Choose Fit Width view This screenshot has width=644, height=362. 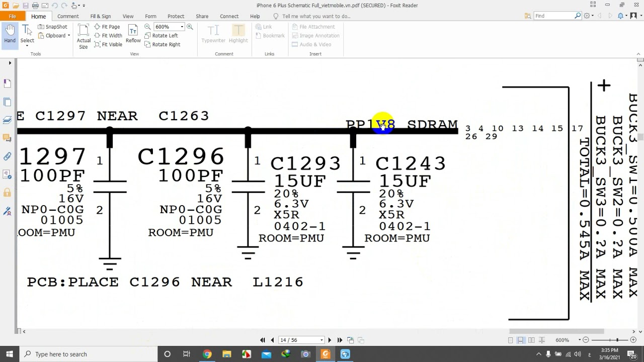[108, 36]
